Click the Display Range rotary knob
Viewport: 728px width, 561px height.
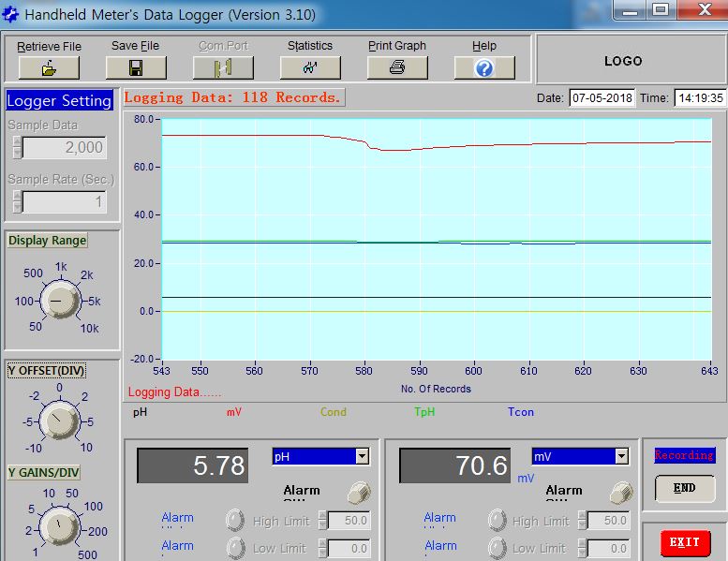pyautogui.click(x=61, y=302)
